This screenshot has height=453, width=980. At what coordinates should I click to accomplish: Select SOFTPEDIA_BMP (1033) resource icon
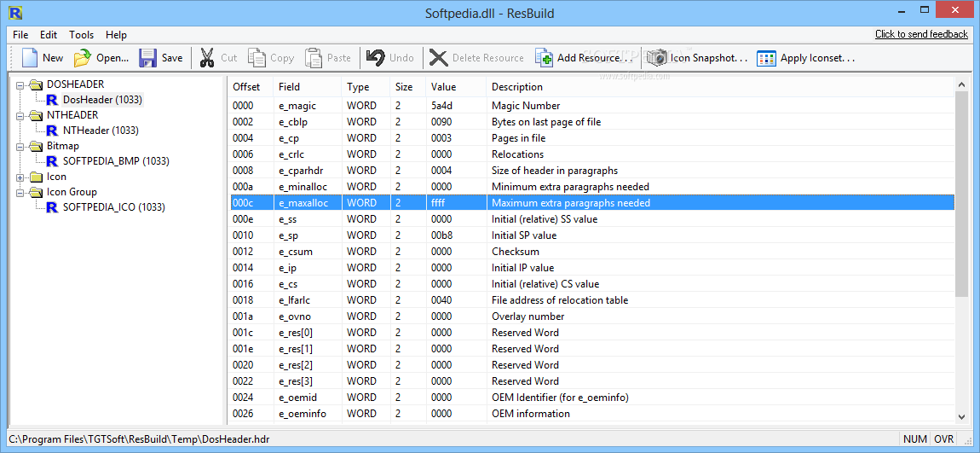(53, 160)
